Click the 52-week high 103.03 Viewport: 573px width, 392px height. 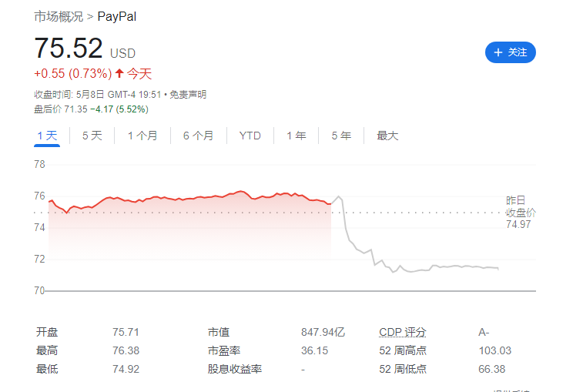click(x=494, y=350)
